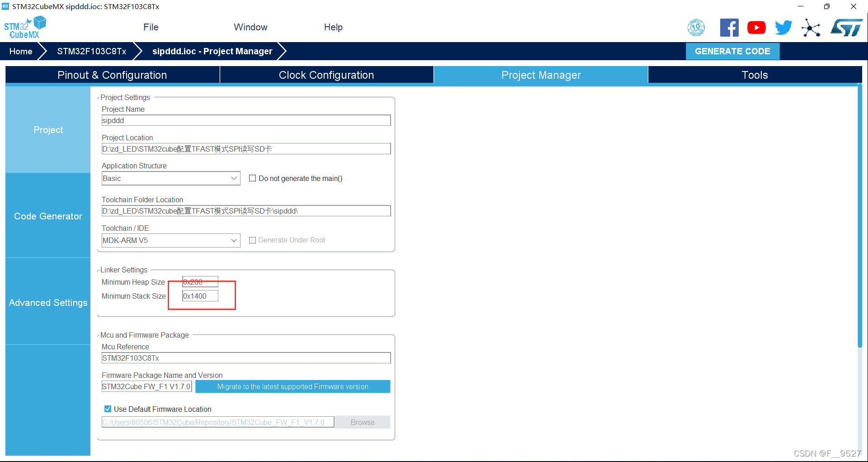Click the ST community network icon
Screen dimensions: 868x462
[x=811, y=28]
